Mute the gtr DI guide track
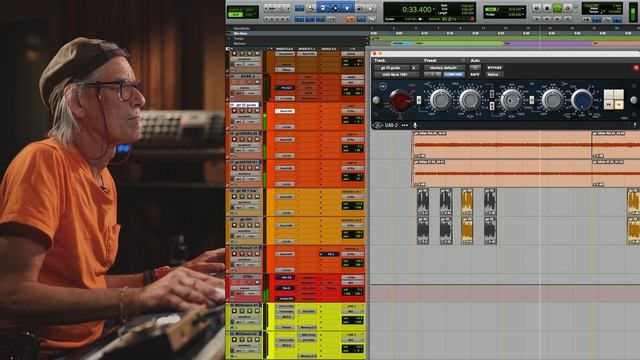640x360 pixels. tap(257, 111)
